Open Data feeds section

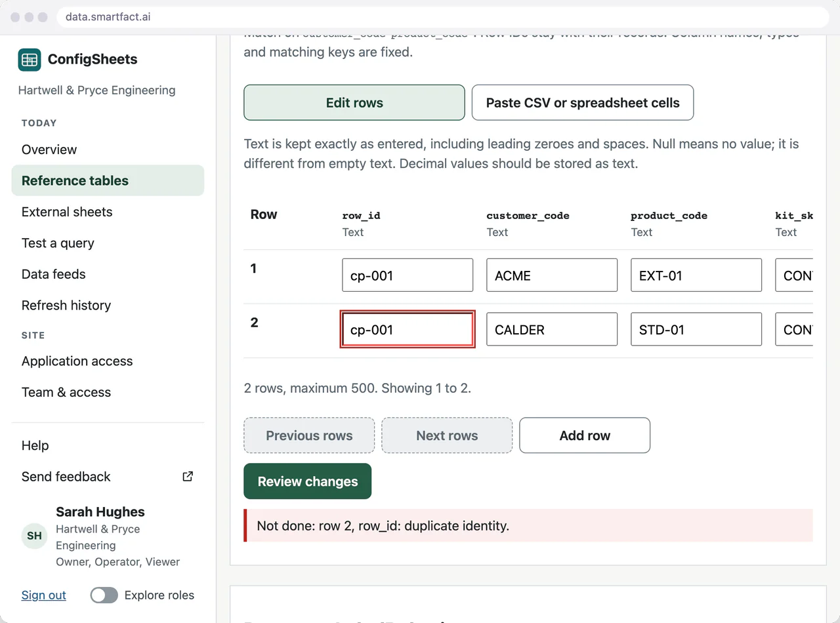108,274
